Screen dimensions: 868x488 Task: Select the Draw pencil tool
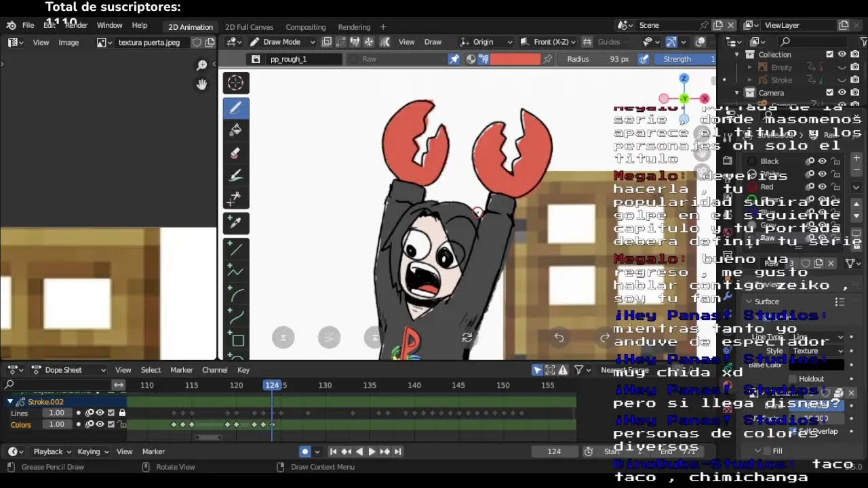click(x=235, y=108)
